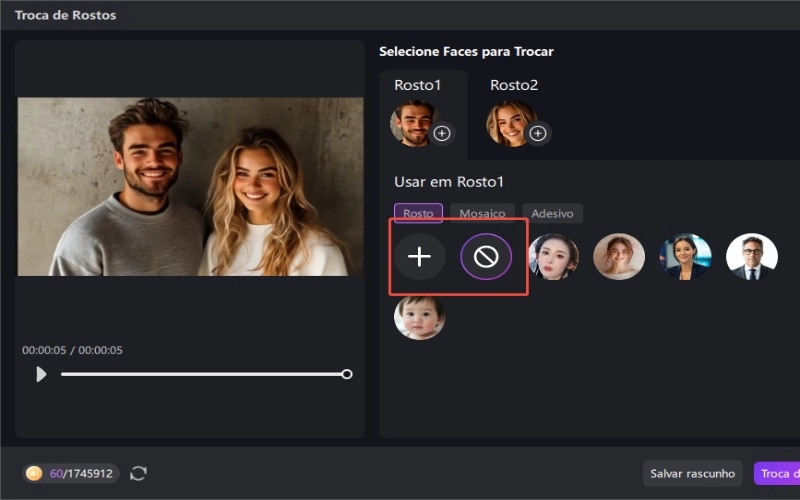
Task: Select the Rosto option tab
Action: coord(418,213)
